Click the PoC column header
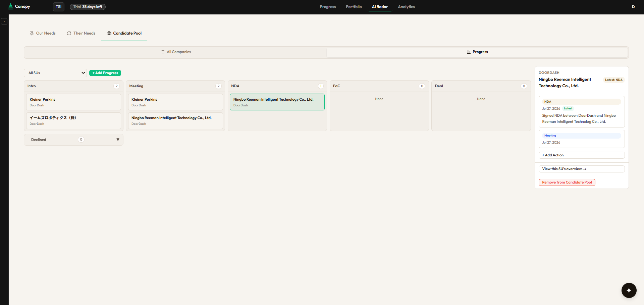644x305 pixels. tap(379, 86)
